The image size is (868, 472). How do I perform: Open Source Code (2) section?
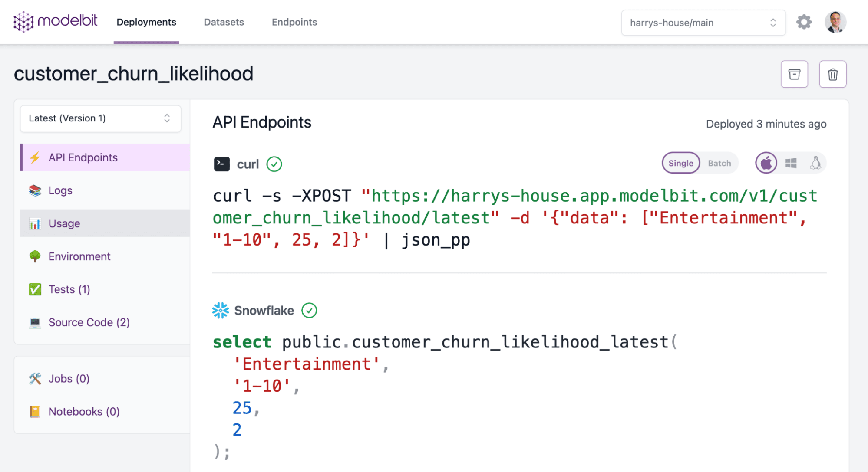(89, 322)
